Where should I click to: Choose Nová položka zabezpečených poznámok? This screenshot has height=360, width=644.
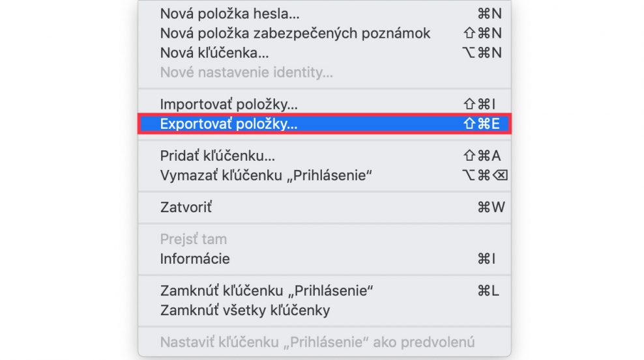click(325, 33)
